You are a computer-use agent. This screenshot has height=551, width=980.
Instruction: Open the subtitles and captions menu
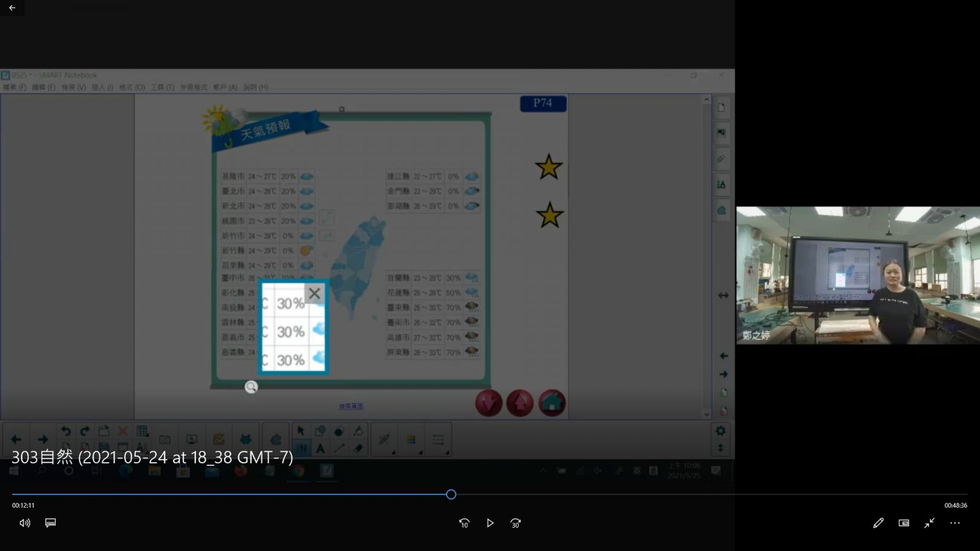pos(51,523)
